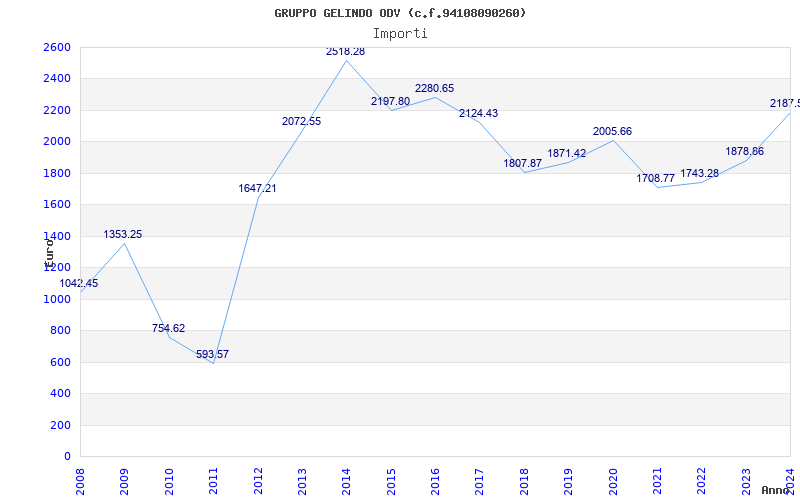Click the 1878.86 data label
Viewport: 800px width, 500px height.
click(744, 152)
